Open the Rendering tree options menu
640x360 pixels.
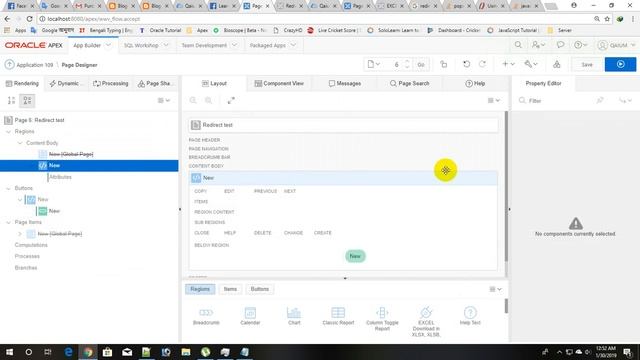[x=164, y=100]
